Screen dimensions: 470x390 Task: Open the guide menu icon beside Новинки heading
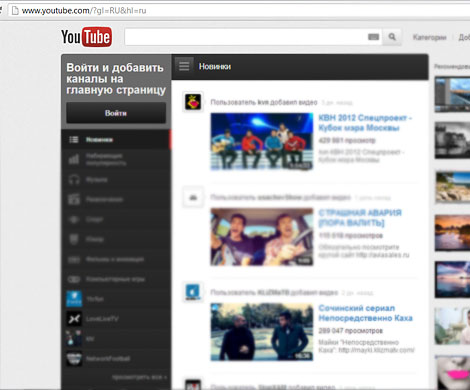coord(184,66)
